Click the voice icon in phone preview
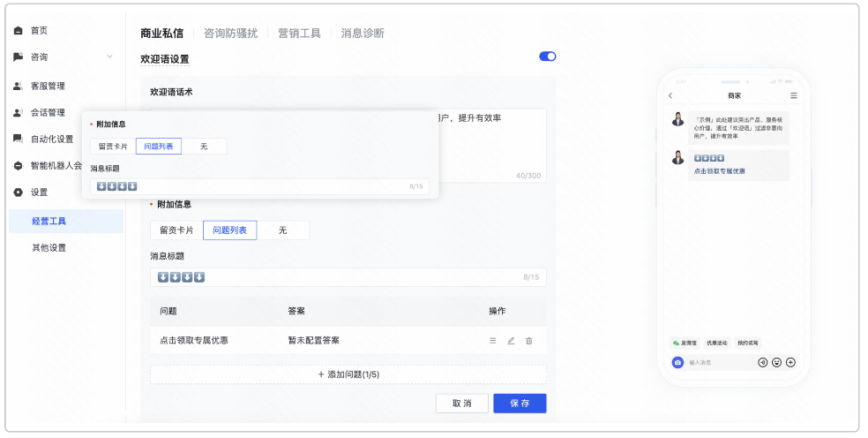Viewport: 868px width, 438px height. point(762,362)
